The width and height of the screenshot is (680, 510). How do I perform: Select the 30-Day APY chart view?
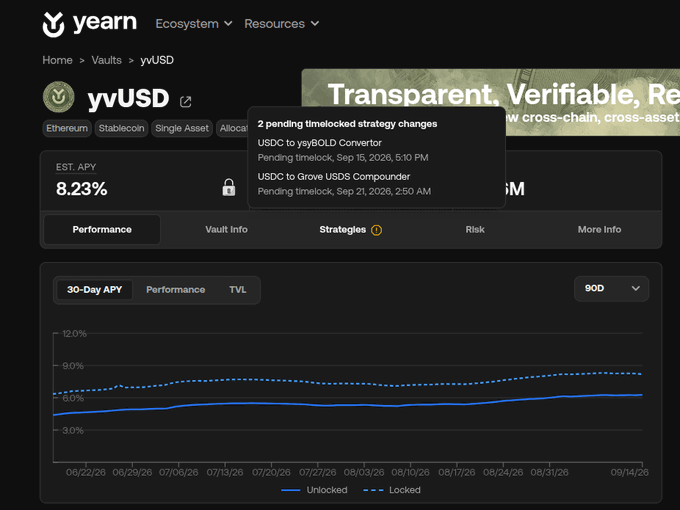tap(95, 290)
